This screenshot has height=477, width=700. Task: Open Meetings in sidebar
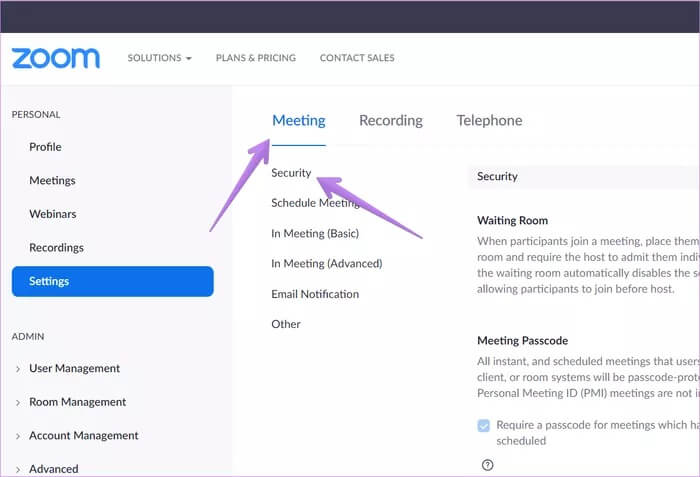(x=52, y=180)
